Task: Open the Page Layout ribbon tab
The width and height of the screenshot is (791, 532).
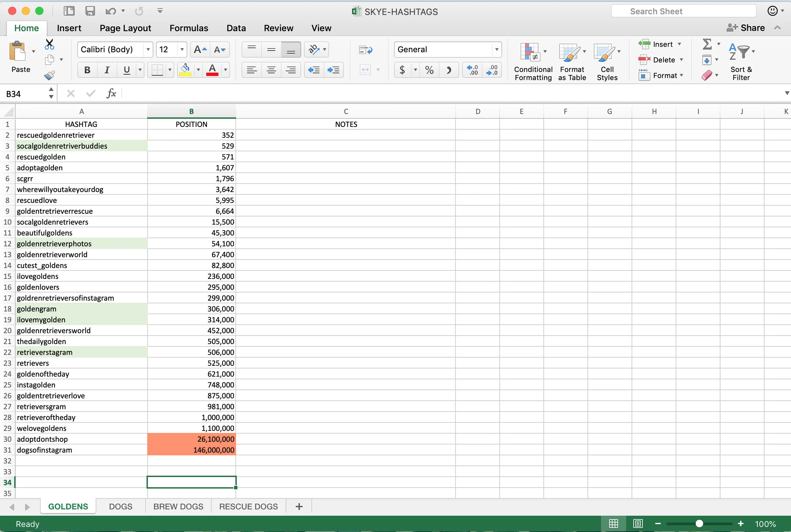Action: click(126, 28)
